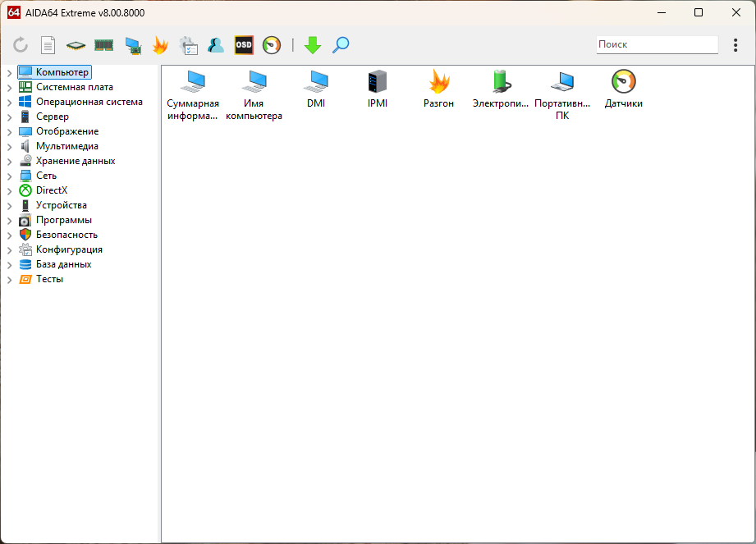Expand the Хранение данных tree node
Image resolution: width=756 pixels, height=544 pixels.
click(9, 162)
